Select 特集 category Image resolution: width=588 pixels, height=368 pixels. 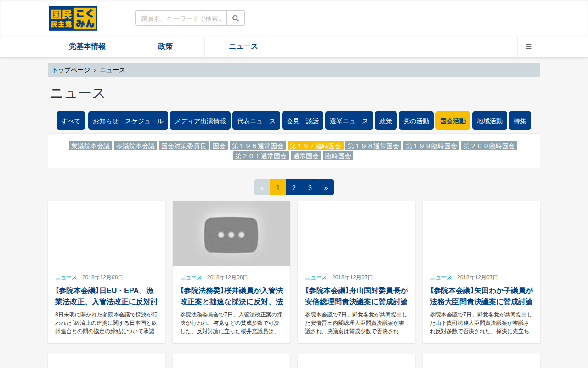pyautogui.click(x=520, y=121)
